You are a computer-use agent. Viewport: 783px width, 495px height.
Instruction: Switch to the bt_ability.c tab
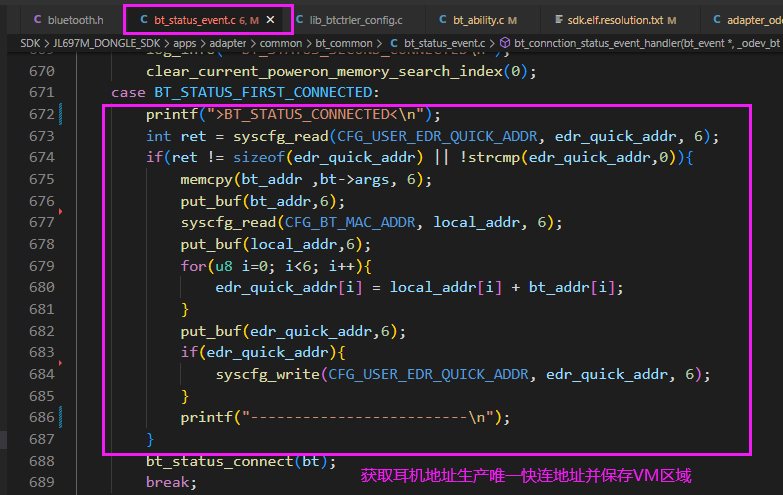point(478,20)
